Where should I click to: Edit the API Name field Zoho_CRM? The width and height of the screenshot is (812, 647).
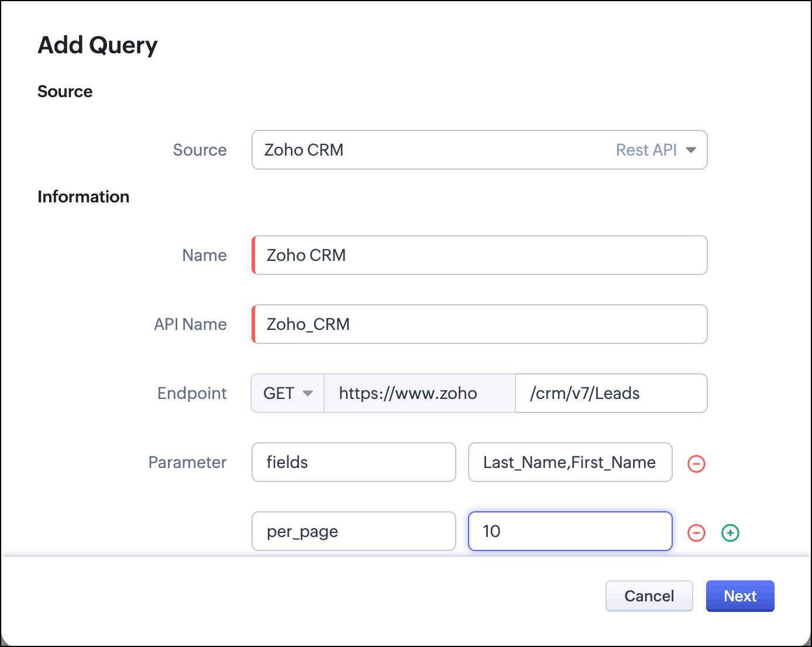480,324
